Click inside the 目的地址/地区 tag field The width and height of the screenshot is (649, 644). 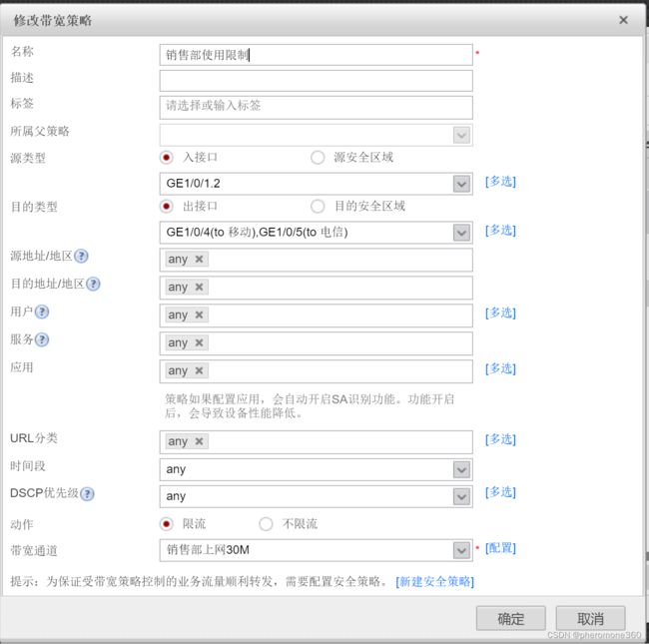coord(317,288)
